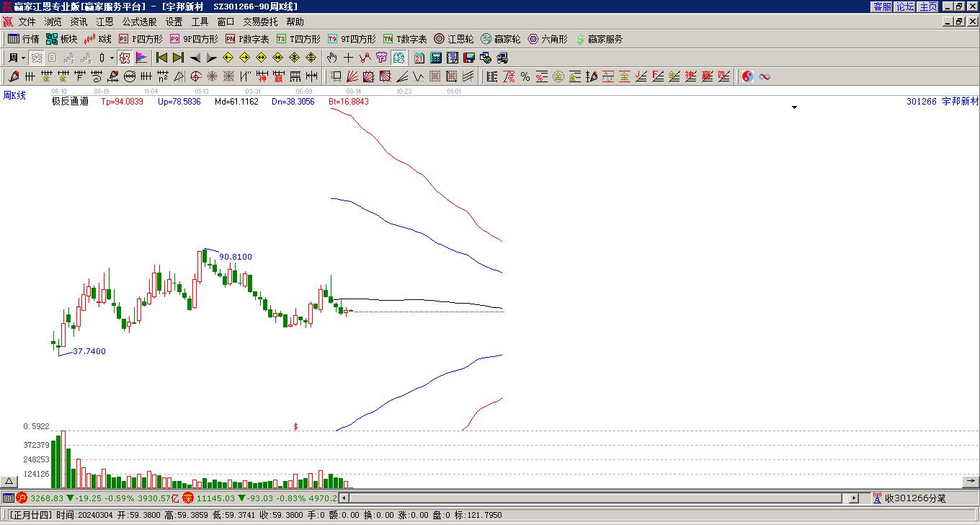Jump to the last bar
The width and height of the screenshot is (980, 525).
tap(178, 58)
